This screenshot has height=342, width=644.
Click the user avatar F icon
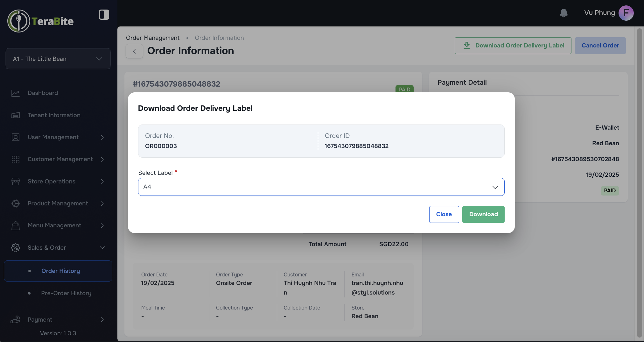(x=626, y=13)
